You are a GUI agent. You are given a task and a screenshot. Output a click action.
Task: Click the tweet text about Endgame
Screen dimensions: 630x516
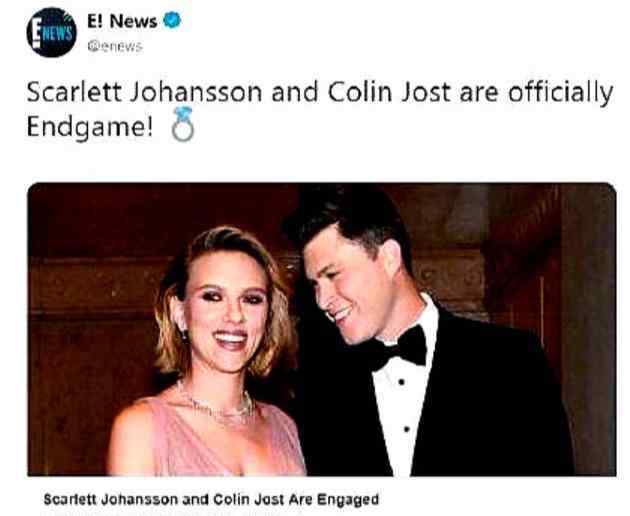click(x=319, y=109)
